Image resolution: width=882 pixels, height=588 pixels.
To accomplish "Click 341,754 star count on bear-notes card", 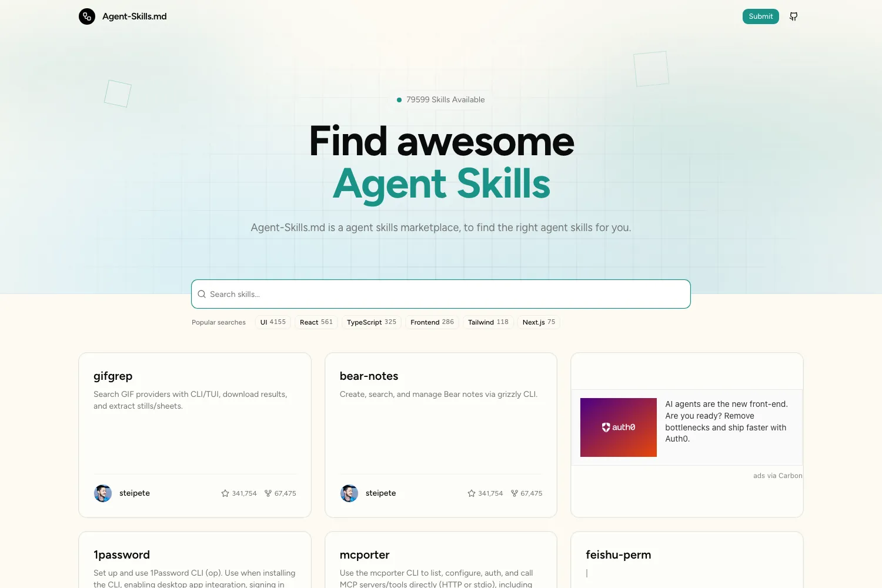I will [x=491, y=493].
